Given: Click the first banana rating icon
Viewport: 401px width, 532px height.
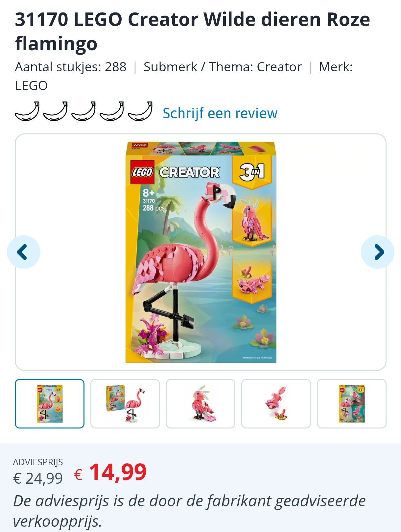Looking at the screenshot, I should point(27,111).
